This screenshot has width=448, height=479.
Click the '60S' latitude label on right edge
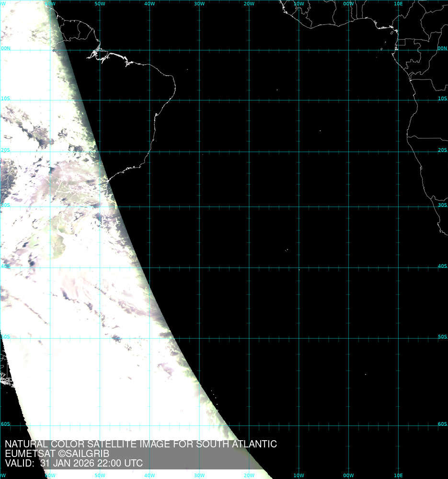(x=442, y=424)
